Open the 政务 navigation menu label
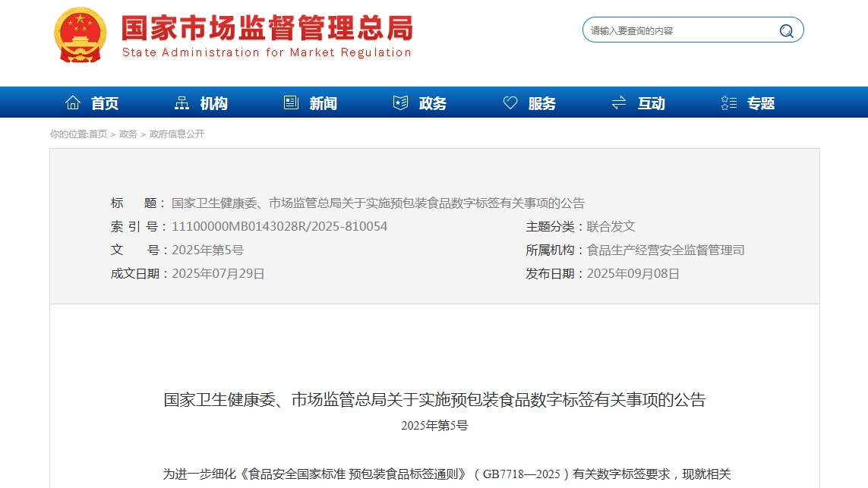 pyautogui.click(x=432, y=103)
